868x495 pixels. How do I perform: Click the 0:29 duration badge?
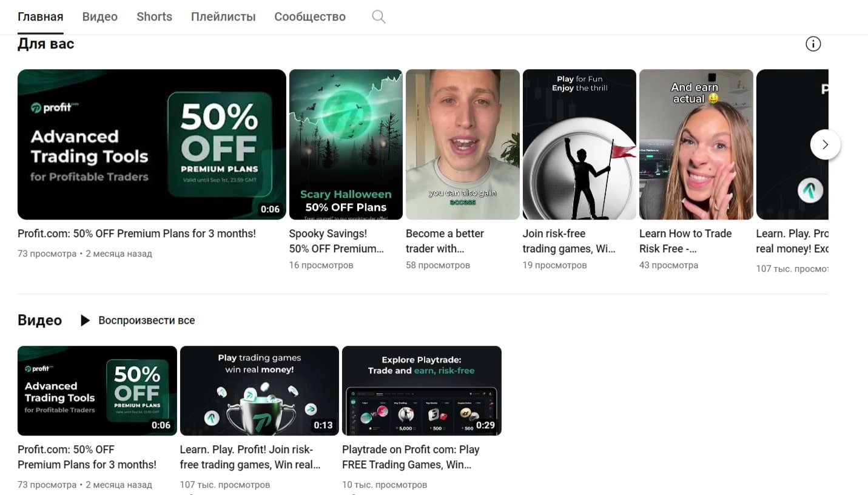485,425
